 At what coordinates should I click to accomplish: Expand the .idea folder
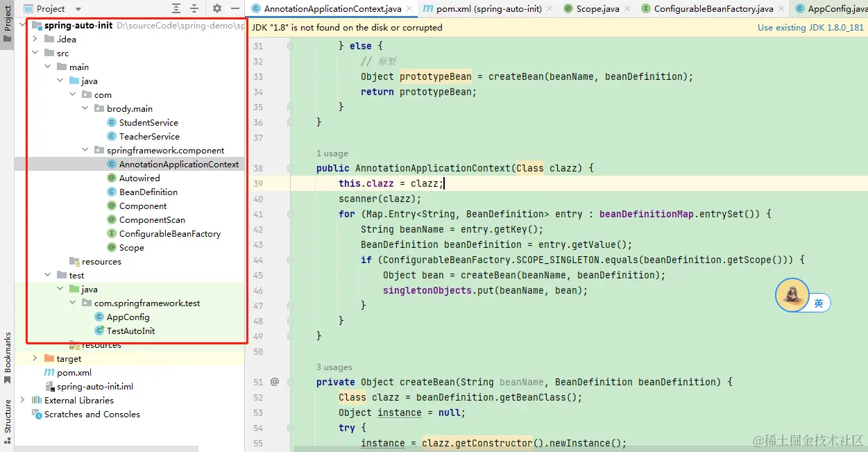point(35,40)
